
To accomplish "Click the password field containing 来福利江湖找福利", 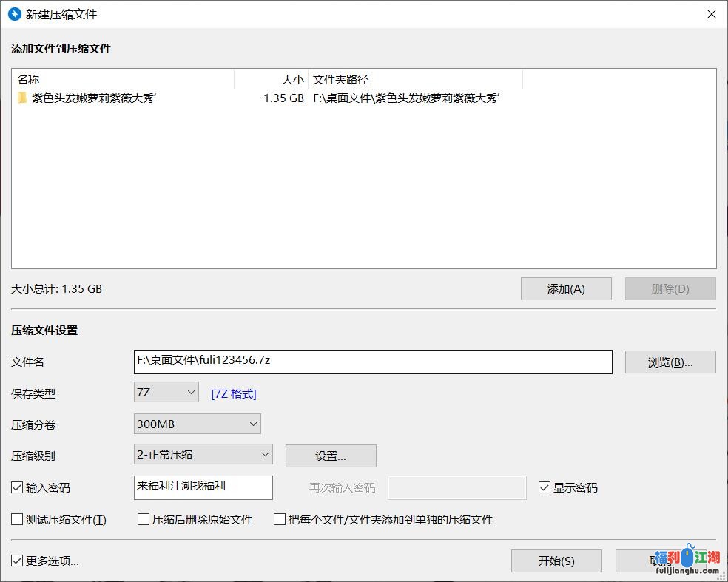I will (201, 487).
